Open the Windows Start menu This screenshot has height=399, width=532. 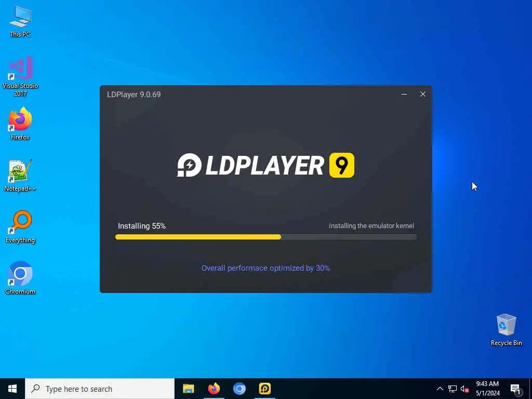click(x=12, y=389)
